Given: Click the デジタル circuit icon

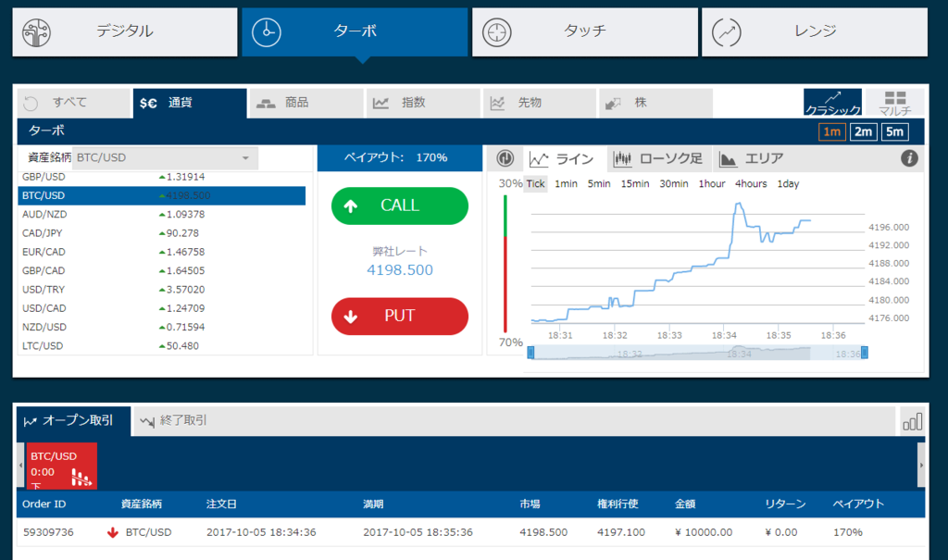Looking at the screenshot, I should pyautogui.click(x=36, y=32).
